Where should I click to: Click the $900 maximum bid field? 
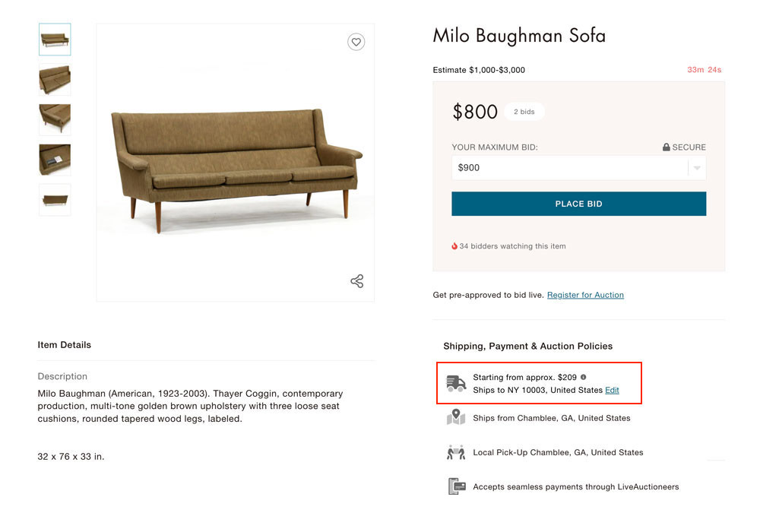(x=570, y=168)
